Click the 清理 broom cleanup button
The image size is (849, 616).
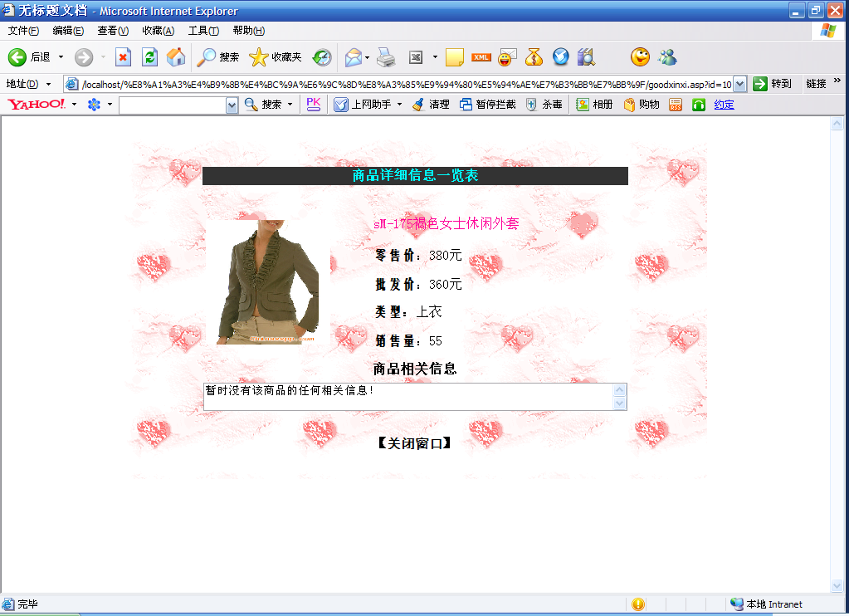pos(431,104)
